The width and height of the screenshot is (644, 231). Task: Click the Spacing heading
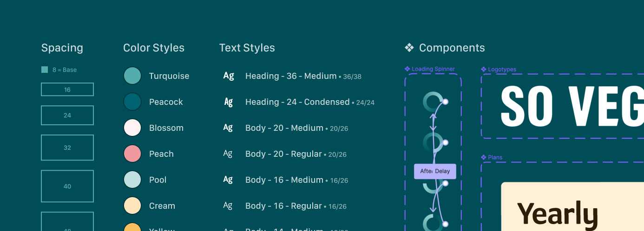point(62,48)
